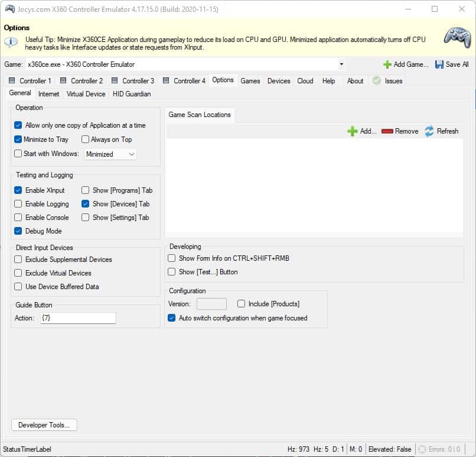Open the About tab
476x457 pixels.
click(355, 81)
